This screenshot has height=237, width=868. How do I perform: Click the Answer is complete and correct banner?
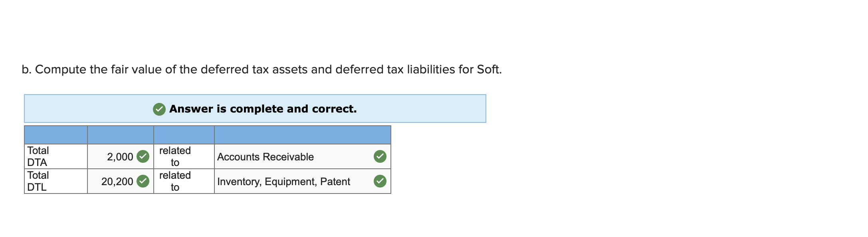tap(256, 109)
